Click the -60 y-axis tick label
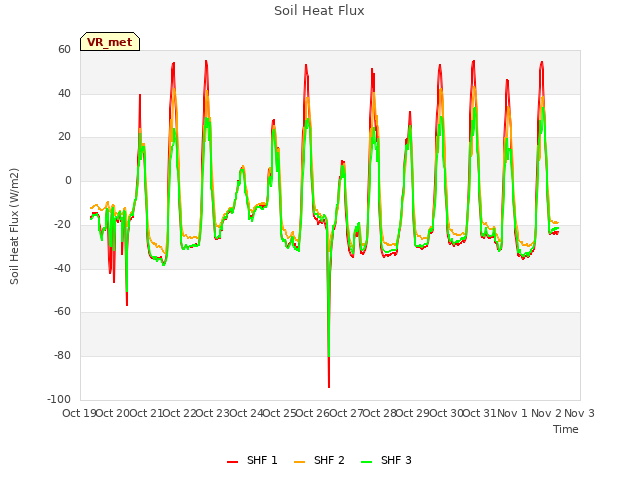Image resolution: width=640 pixels, height=480 pixels. [62, 312]
